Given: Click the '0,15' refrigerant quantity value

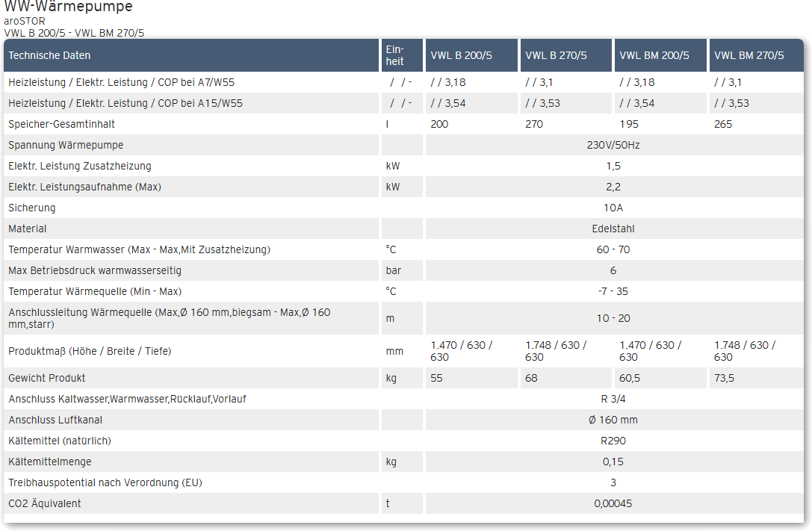Looking at the screenshot, I should (x=613, y=462).
